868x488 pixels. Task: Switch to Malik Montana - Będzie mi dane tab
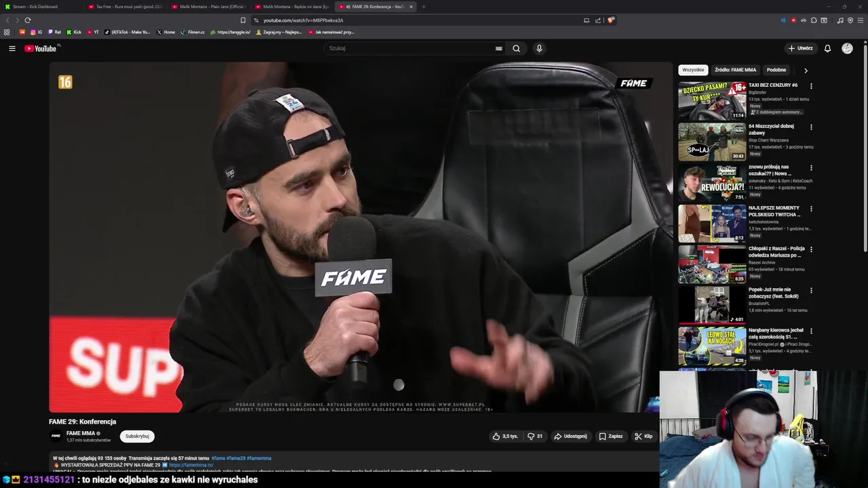(292, 7)
